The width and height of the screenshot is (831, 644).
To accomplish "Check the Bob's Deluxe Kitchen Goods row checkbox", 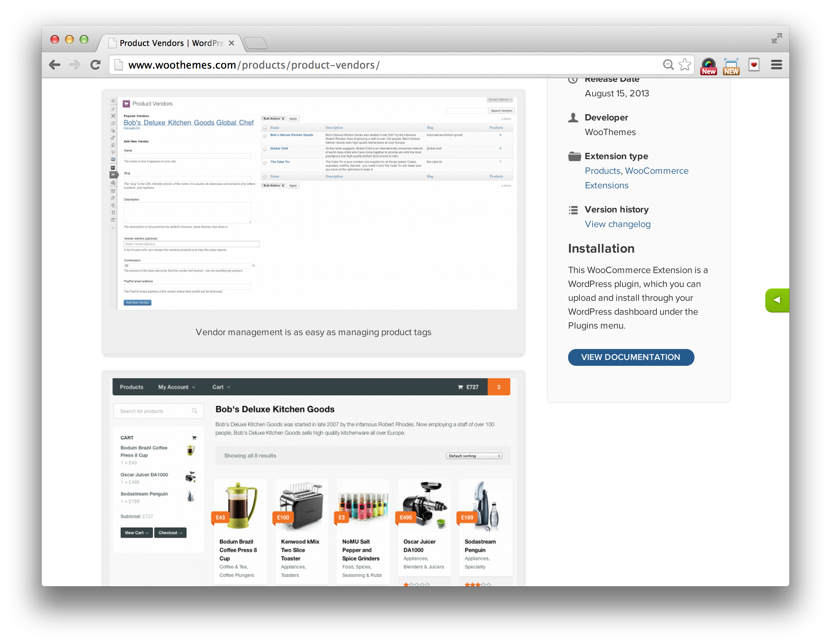I will click(265, 135).
